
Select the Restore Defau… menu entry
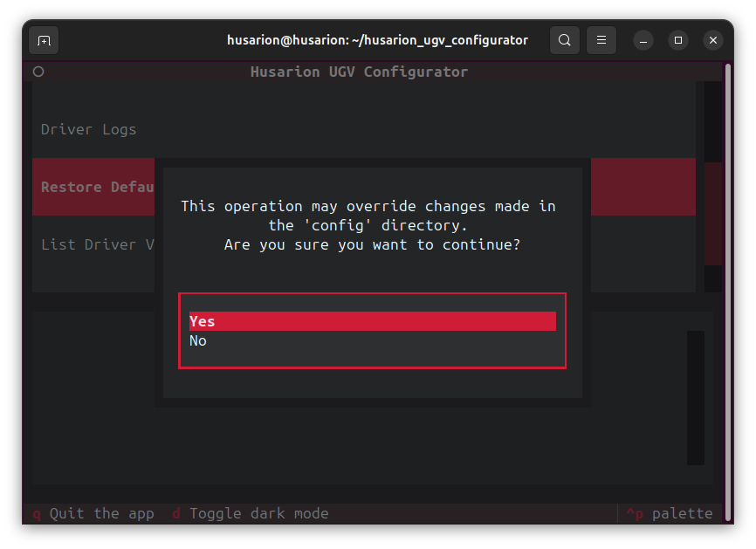[x=93, y=187]
